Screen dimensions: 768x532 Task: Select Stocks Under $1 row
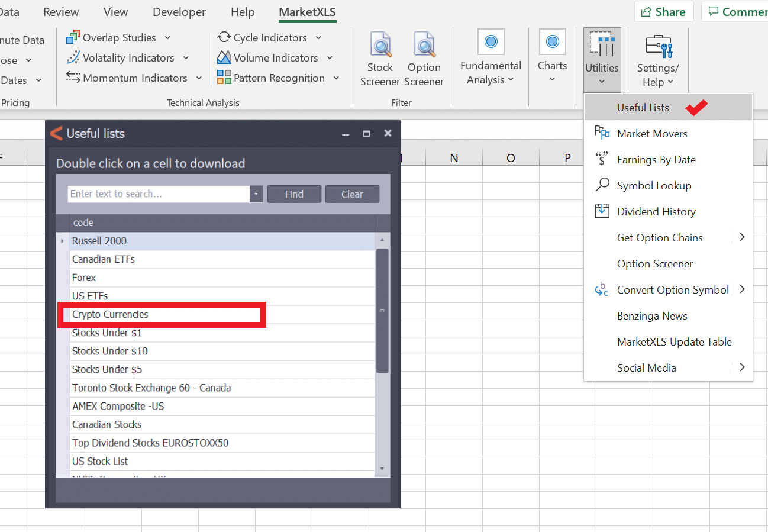click(222, 333)
